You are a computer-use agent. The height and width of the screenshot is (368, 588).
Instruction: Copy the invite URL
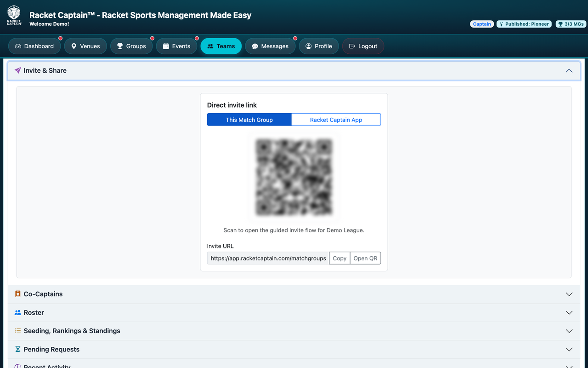coord(339,258)
